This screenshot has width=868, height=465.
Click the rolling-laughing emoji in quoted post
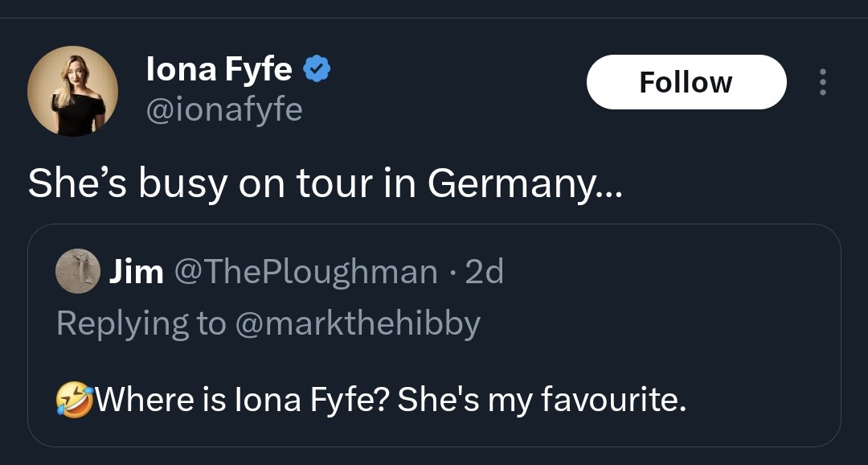(x=75, y=399)
